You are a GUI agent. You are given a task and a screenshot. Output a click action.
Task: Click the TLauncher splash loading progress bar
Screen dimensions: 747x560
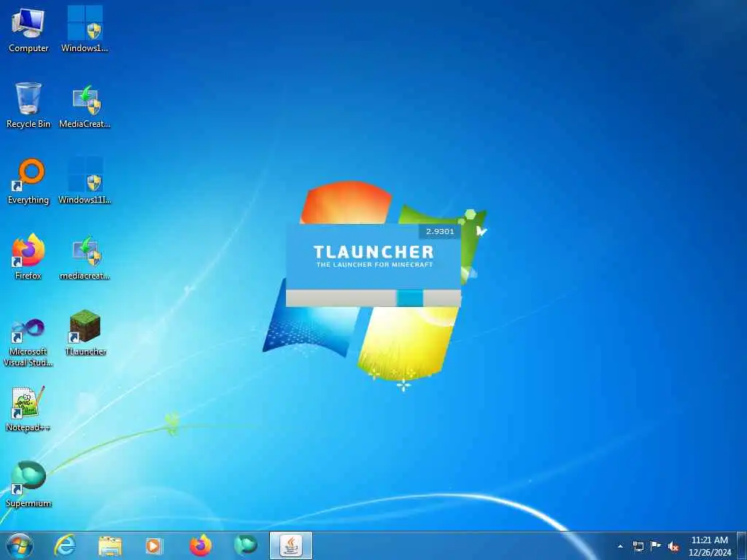(x=373, y=298)
